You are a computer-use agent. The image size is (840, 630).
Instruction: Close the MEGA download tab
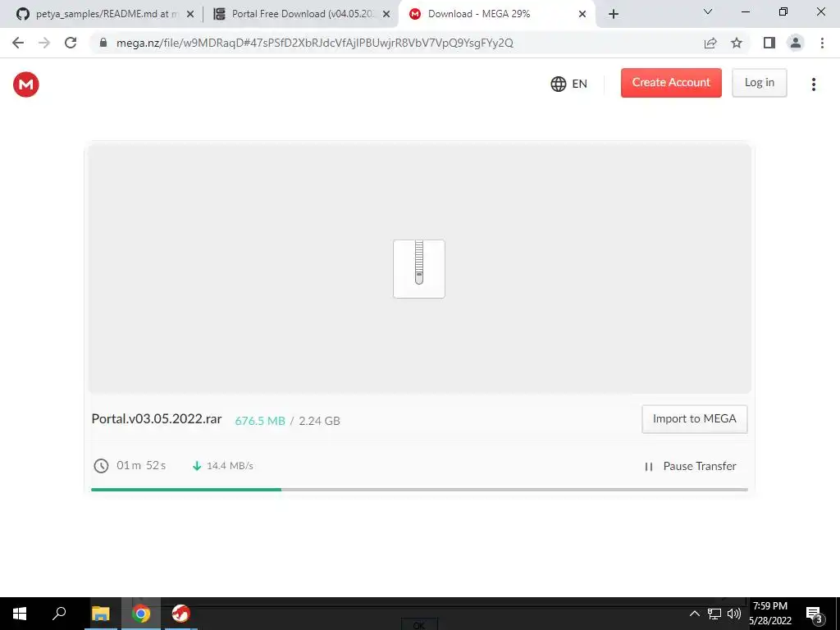click(x=582, y=15)
